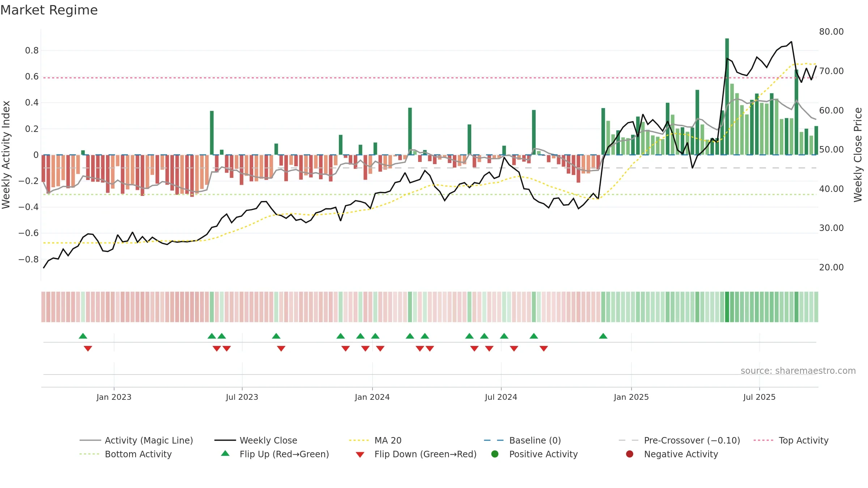868x488 pixels.
Task: Click the −0.8 activity index axis label
Action: point(29,260)
